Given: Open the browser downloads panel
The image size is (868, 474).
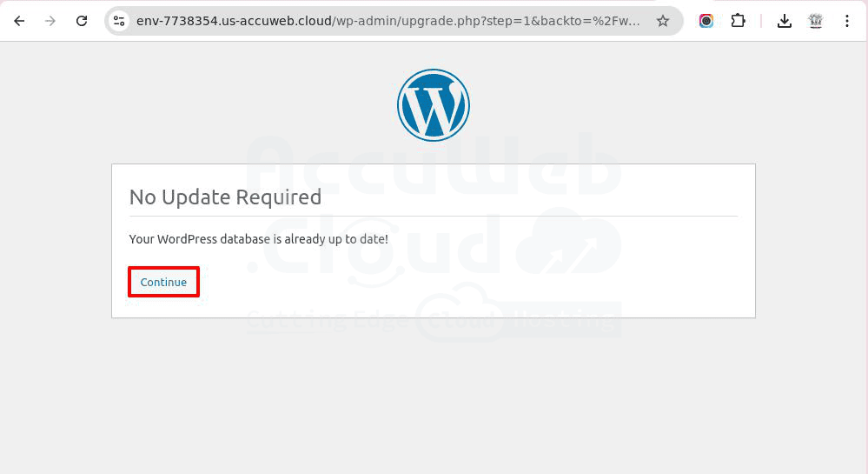Looking at the screenshot, I should [785, 21].
